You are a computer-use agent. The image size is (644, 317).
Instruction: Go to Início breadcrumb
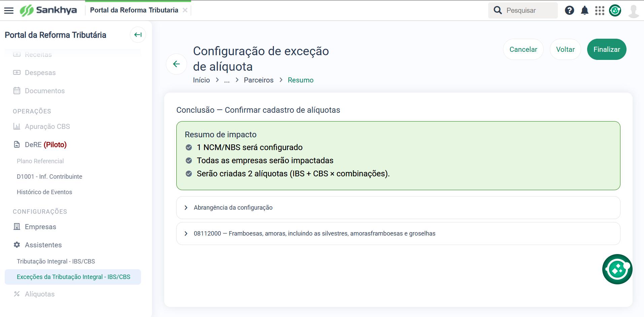click(x=201, y=80)
